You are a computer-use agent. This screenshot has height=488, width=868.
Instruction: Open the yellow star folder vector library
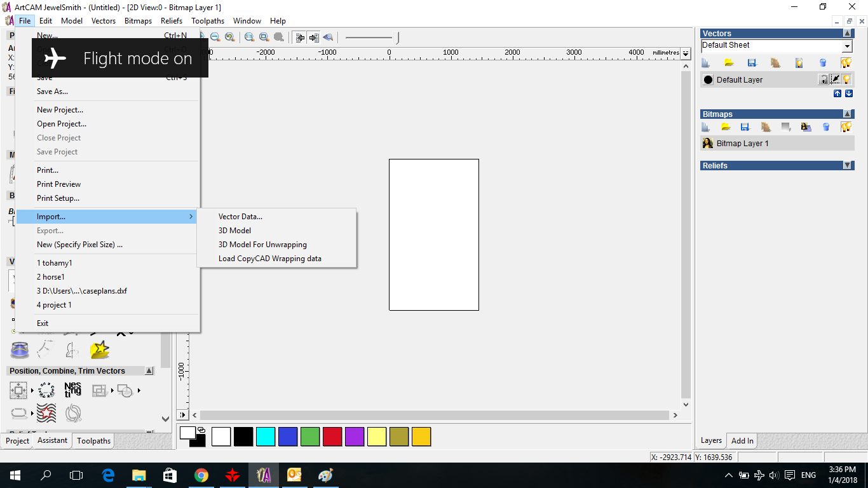(100, 349)
